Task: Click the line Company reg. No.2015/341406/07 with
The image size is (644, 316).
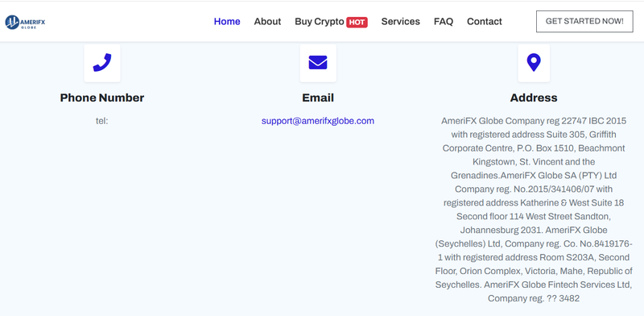Action: (x=534, y=189)
